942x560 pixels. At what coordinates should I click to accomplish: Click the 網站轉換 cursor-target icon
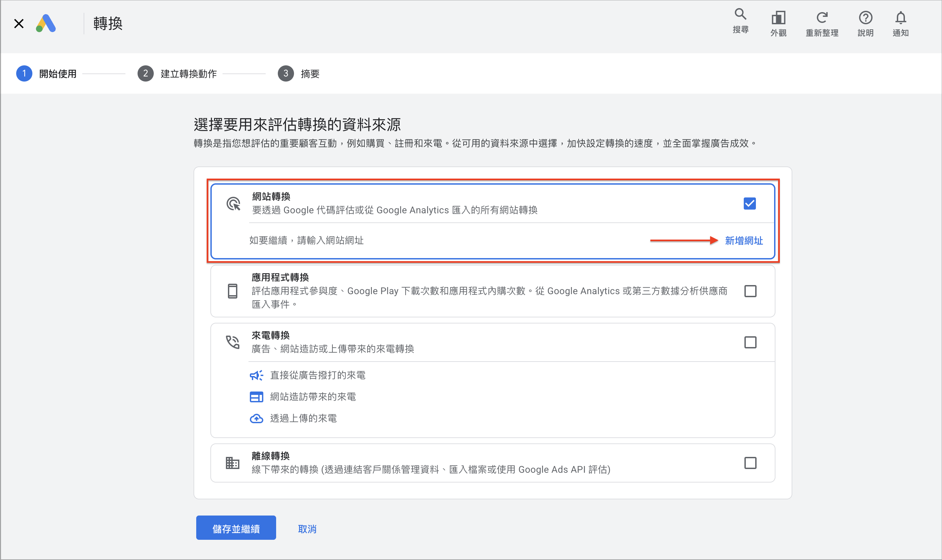coord(233,204)
